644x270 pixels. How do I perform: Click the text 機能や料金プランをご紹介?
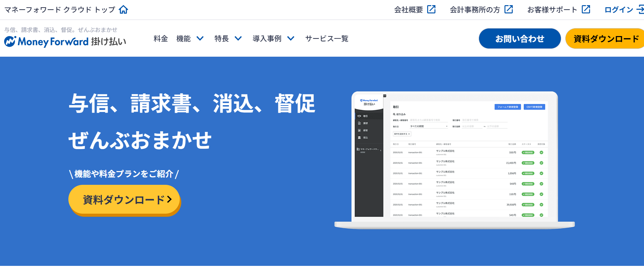pyautogui.click(x=124, y=174)
